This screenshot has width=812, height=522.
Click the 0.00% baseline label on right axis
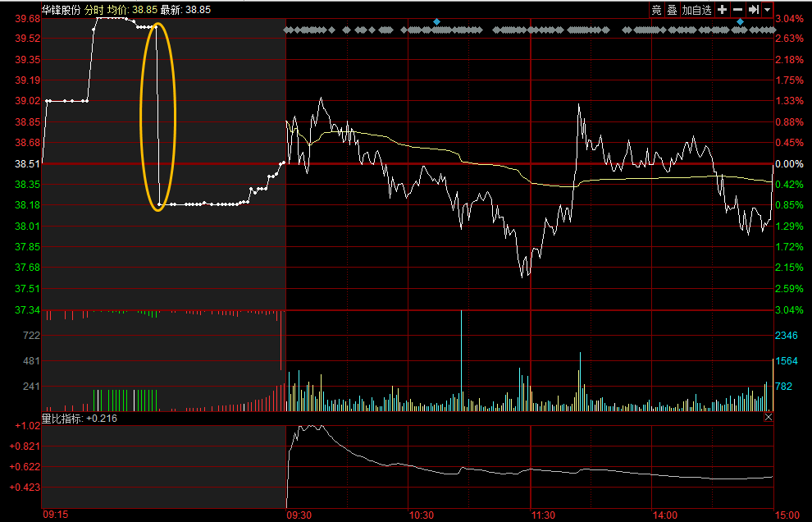click(x=788, y=164)
